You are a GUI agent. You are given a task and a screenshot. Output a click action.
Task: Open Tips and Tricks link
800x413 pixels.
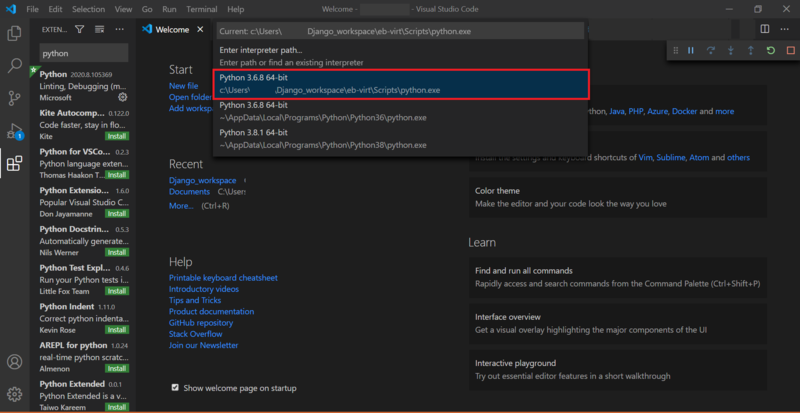[x=195, y=300]
